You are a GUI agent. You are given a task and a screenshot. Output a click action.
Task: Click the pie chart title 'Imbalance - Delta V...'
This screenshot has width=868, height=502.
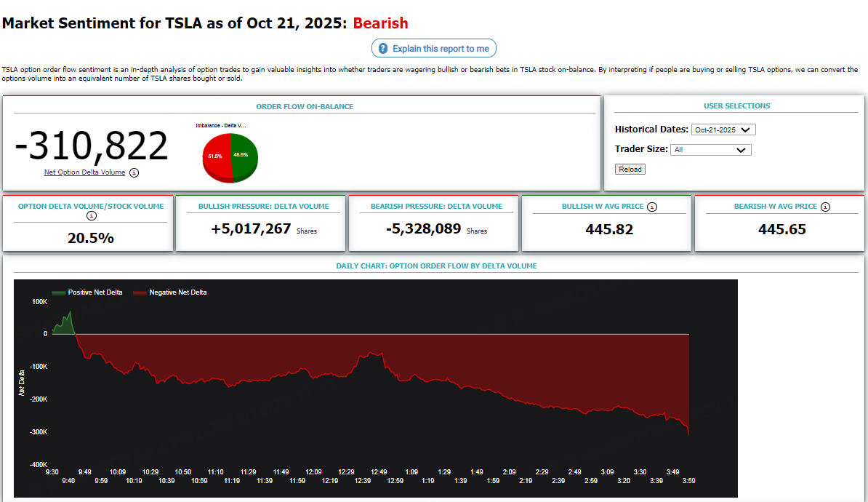coord(221,125)
